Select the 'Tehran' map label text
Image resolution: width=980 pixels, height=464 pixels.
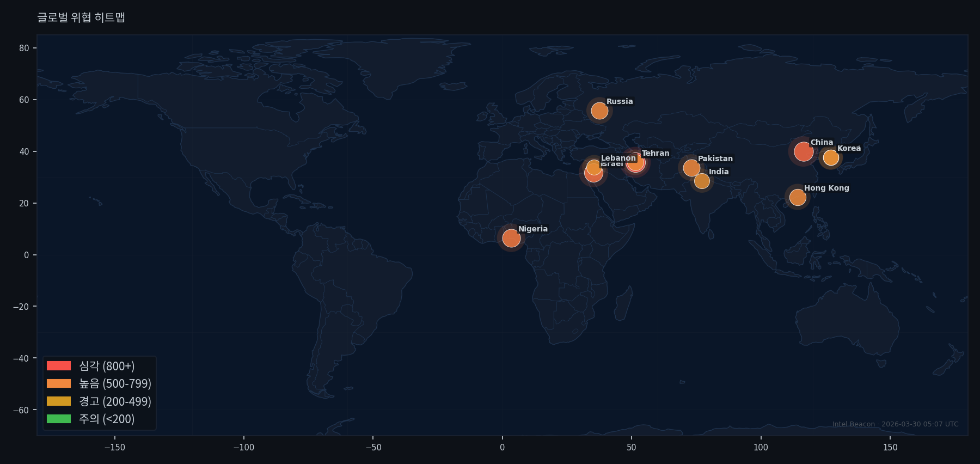656,153
